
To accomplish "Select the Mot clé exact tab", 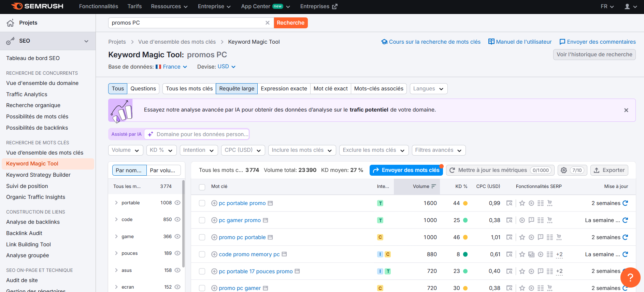I will [331, 89].
